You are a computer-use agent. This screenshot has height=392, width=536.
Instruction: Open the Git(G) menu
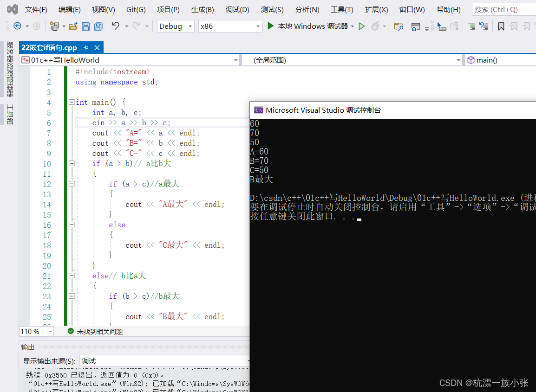tap(136, 10)
